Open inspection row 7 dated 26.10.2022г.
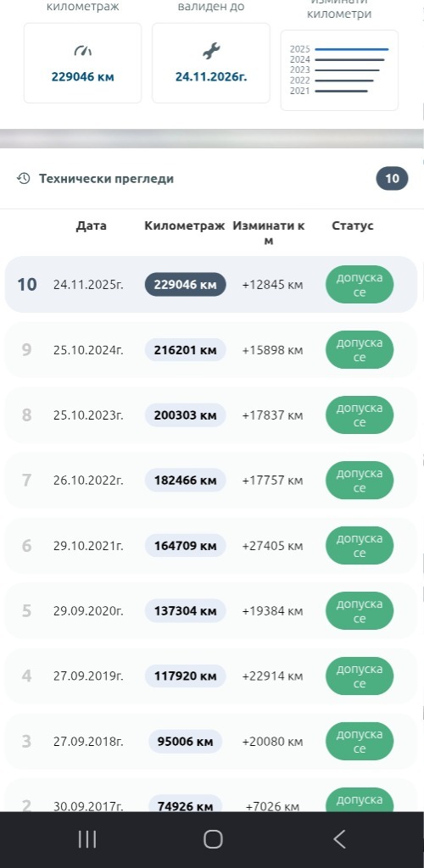Viewport: 424px width, 868px height. point(211,480)
